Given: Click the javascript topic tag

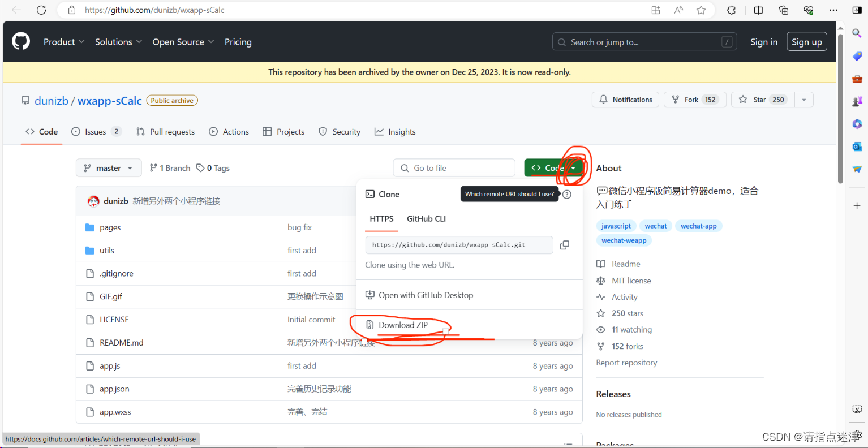Looking at the screenshot, I should 616,226.
